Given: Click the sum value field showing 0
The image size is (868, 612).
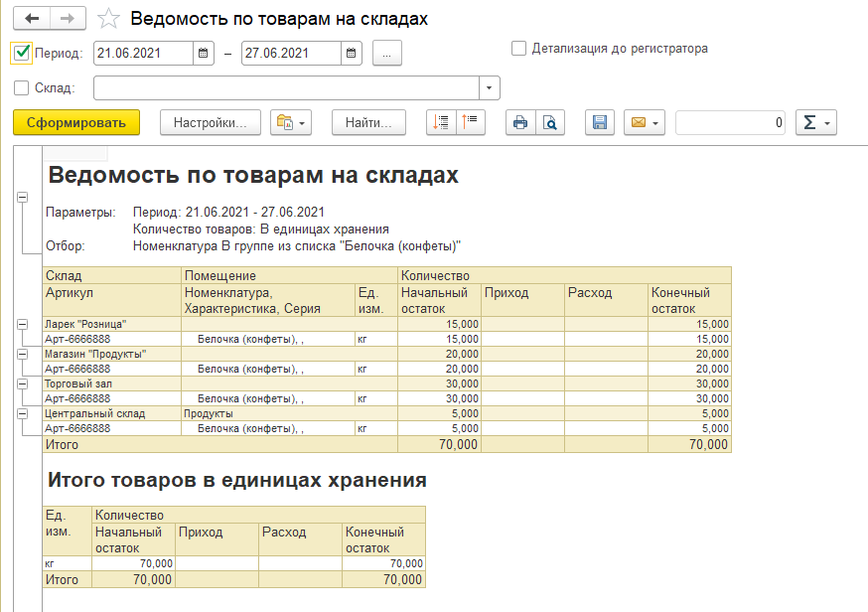Looking at the screenshot, I should coord(730,122).
